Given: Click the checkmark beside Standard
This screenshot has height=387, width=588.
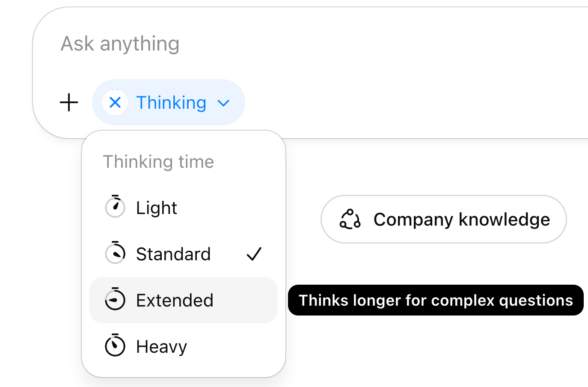Looking at the screenshot, I should (x=254, y=254).
